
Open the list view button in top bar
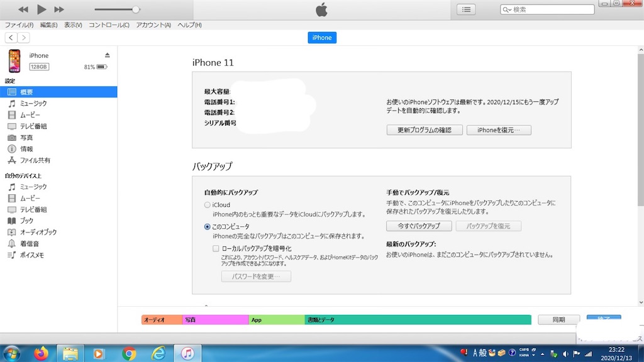(x=466, y=9)
